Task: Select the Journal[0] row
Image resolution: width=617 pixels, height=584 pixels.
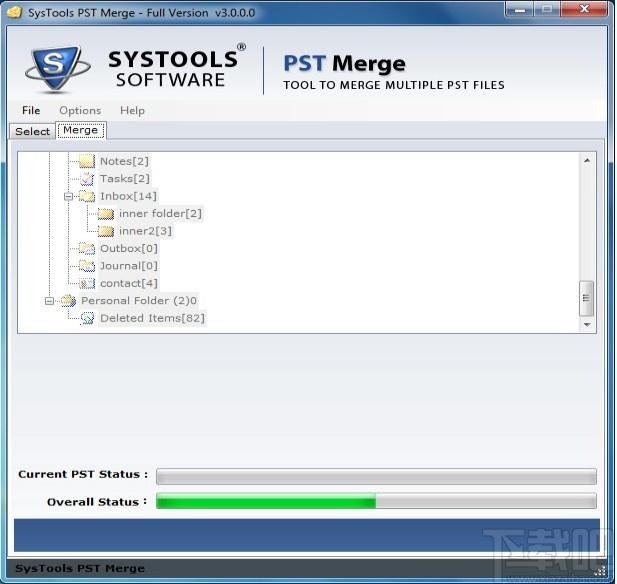Action: pos(129,266)
